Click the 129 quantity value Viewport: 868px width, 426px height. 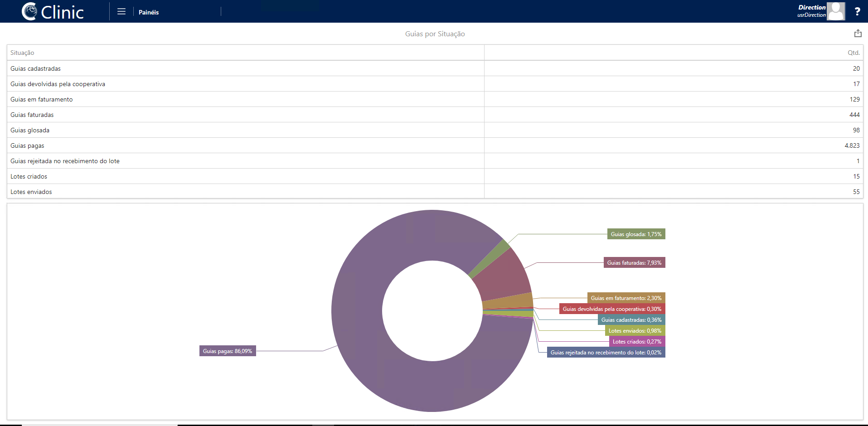[854, 99]
